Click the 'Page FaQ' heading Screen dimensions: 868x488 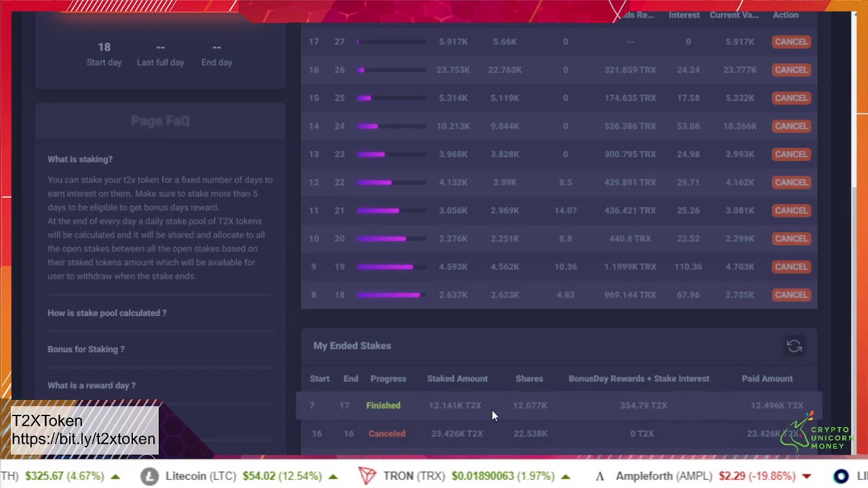tap(160, 121)
